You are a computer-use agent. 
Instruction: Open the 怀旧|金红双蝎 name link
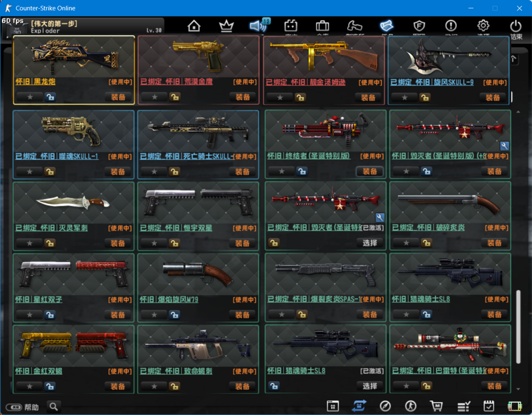39,371
